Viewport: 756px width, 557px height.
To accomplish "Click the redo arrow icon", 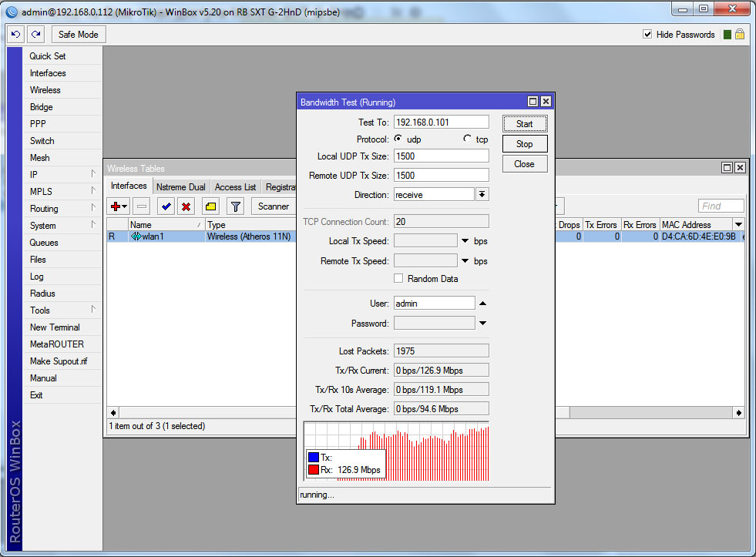I will pos(36,35).
